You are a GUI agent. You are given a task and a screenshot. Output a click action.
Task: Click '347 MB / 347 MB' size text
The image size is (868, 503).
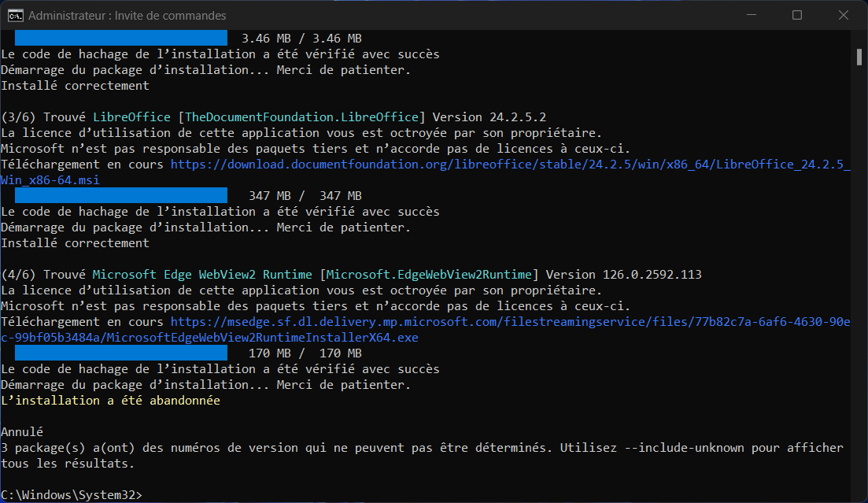click(305, 196)
